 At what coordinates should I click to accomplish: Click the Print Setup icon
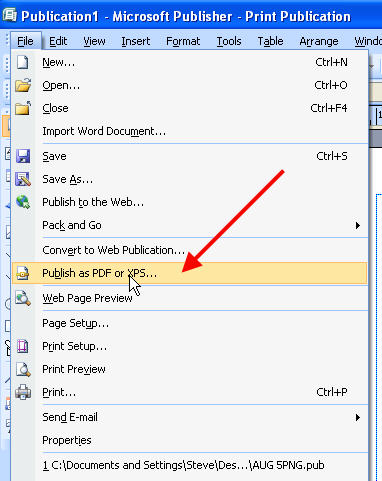click(x=22, y=346)
